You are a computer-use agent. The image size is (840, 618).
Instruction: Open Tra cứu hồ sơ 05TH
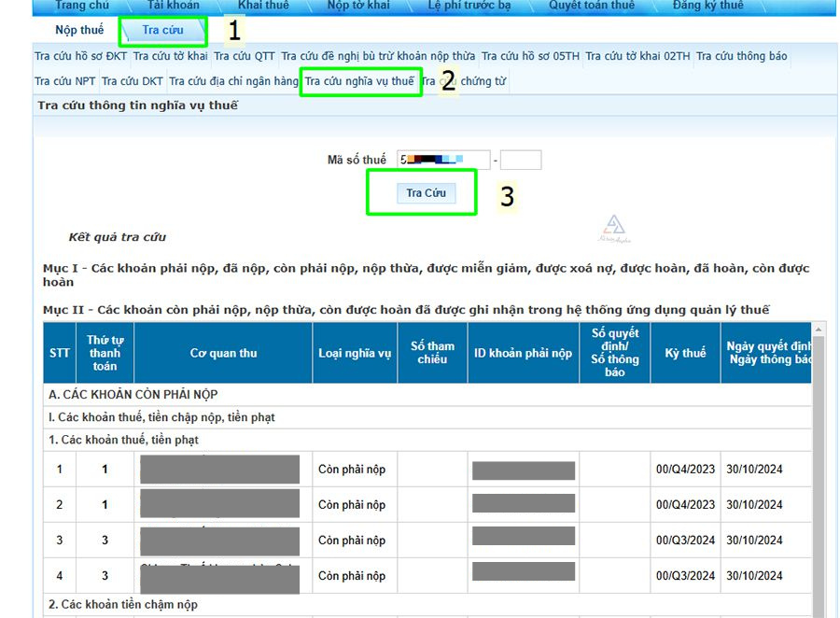click(x=530, y=57)
